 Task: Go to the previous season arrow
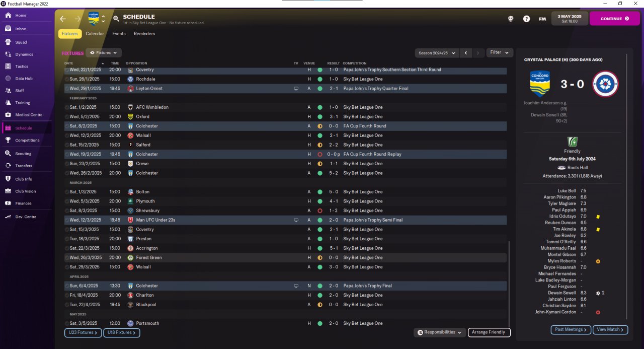click(x=466, y=53)
